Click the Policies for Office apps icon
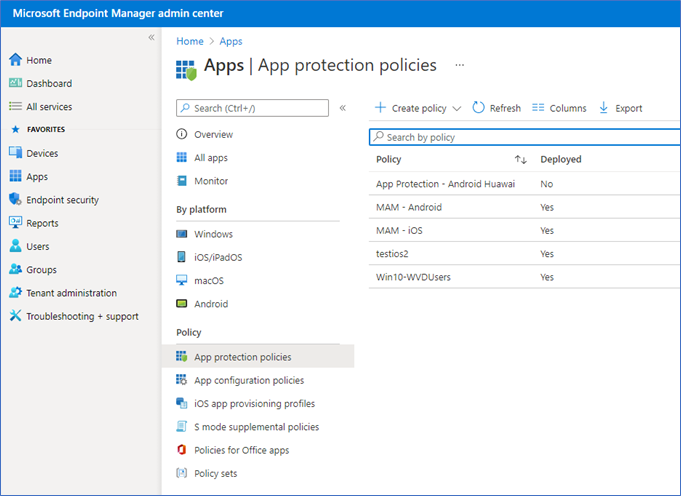681x496 pixels. click(x=182, y=450)
